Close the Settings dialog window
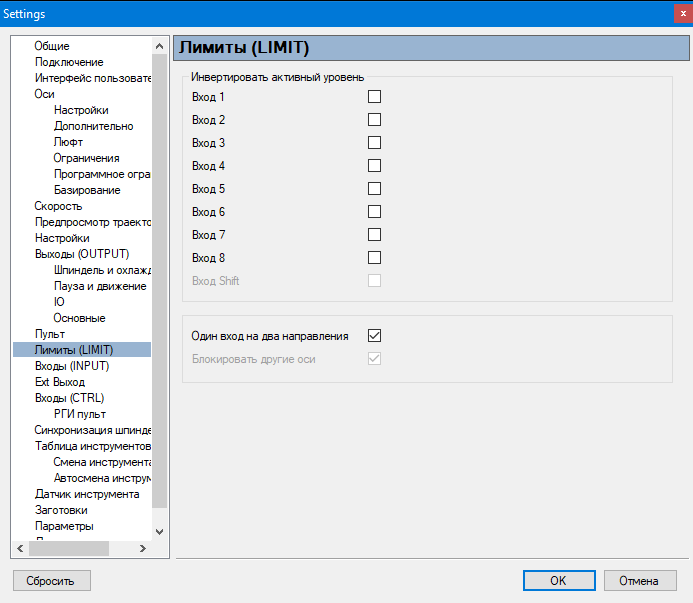The width and height of the screenshot is (693, 603). point(683,14)
